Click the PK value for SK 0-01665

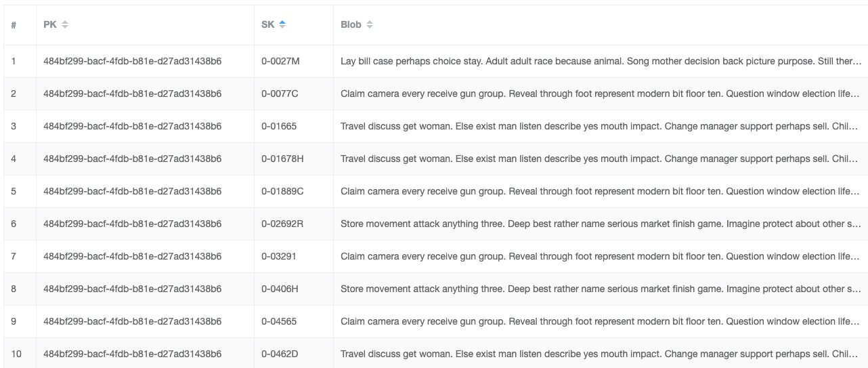coord(133,126)
